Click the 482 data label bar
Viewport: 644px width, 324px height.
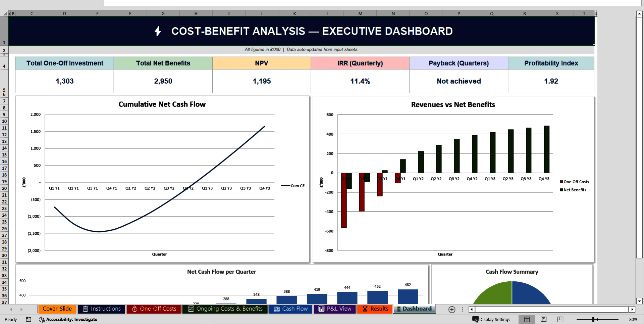point(408,296)
